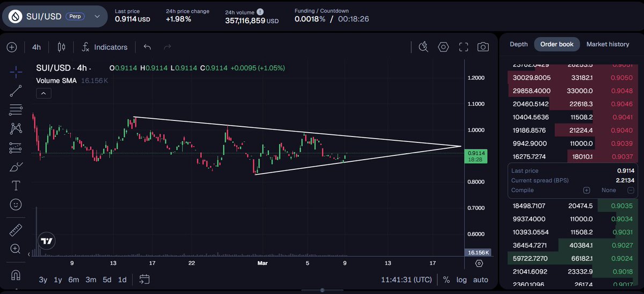Switch to the Order book tab
The image size is (644, 294).
tap(557, 44)
